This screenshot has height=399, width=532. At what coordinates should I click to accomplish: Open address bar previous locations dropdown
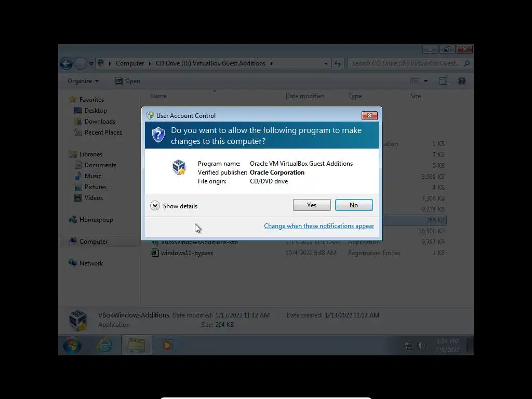[x=326, y=63]
